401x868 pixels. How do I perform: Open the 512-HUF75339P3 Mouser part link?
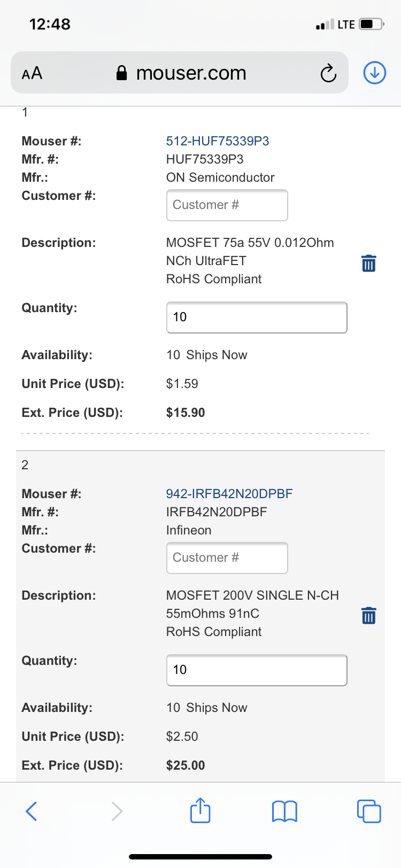(x=218, y=141)
